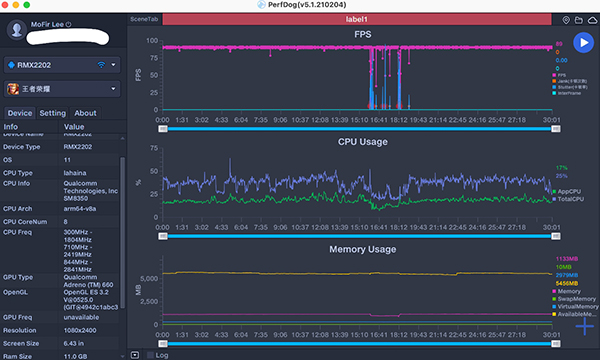Select the Ram Size 11.0 GB value
The image size is (600, 360).
75,356
